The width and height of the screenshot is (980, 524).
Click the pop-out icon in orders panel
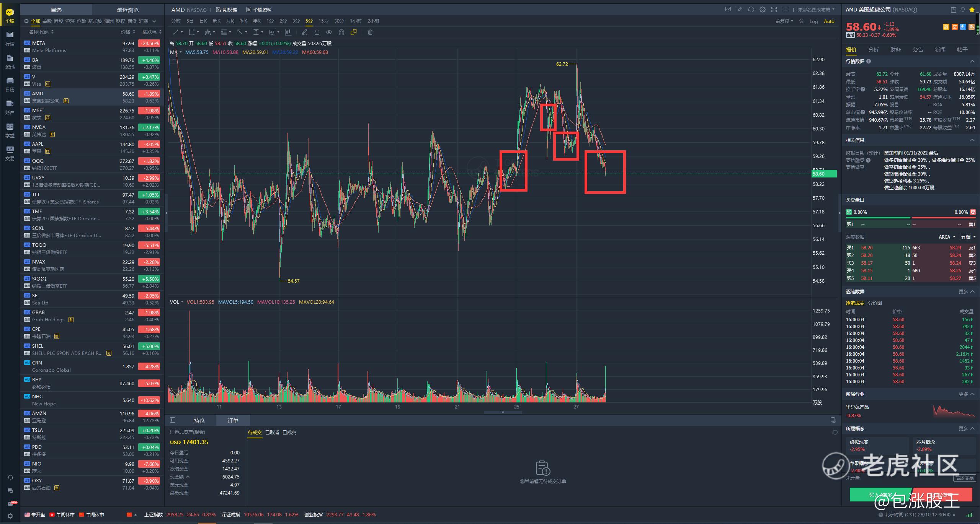[833, 420]
